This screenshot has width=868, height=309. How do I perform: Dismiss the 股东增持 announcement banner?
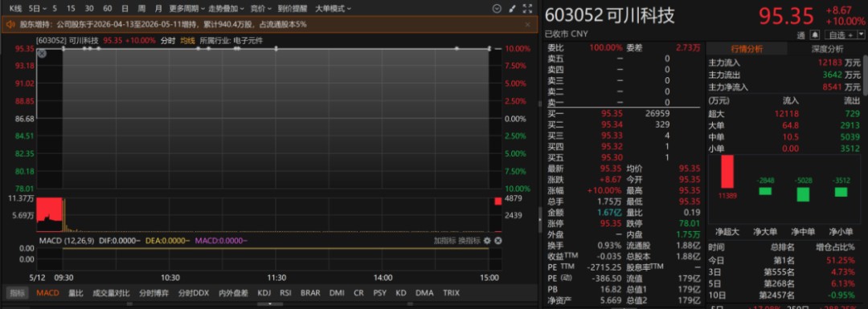tap(527, 24)
